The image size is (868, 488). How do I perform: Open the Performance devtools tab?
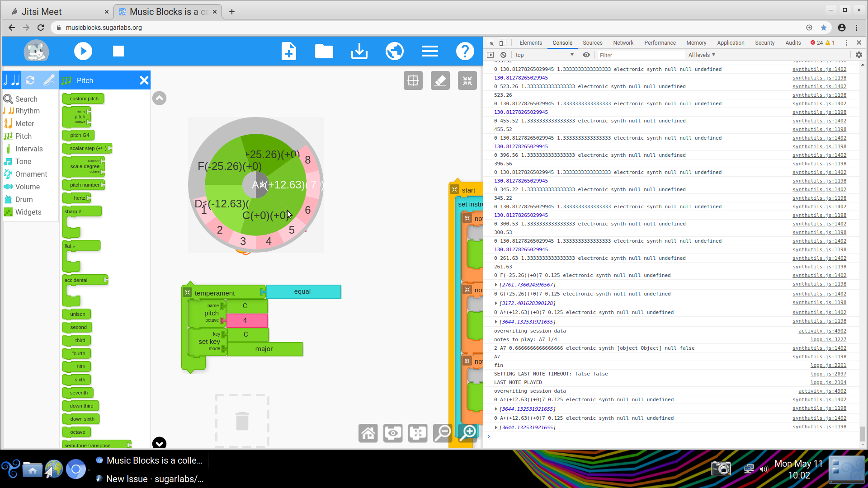(660, 43)
